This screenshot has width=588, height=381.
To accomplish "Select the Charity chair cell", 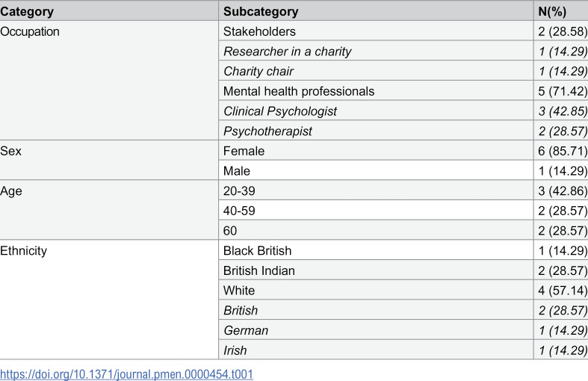I will click(376, 71).
